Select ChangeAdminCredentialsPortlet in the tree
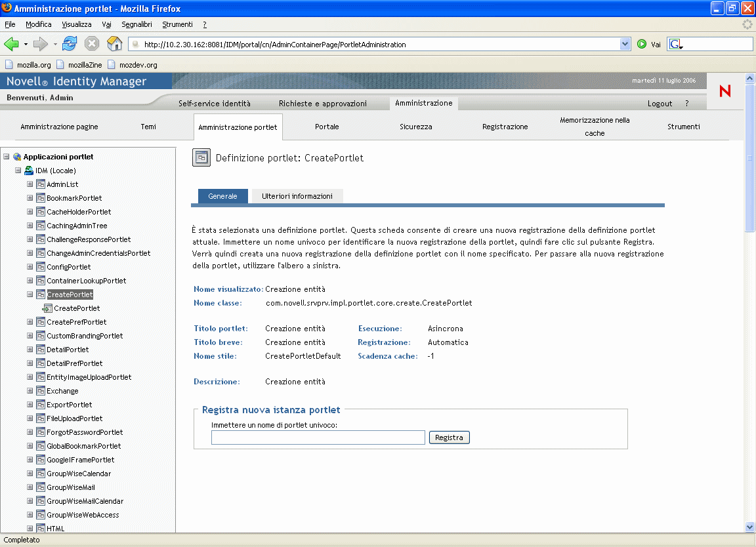 (98, 253)
